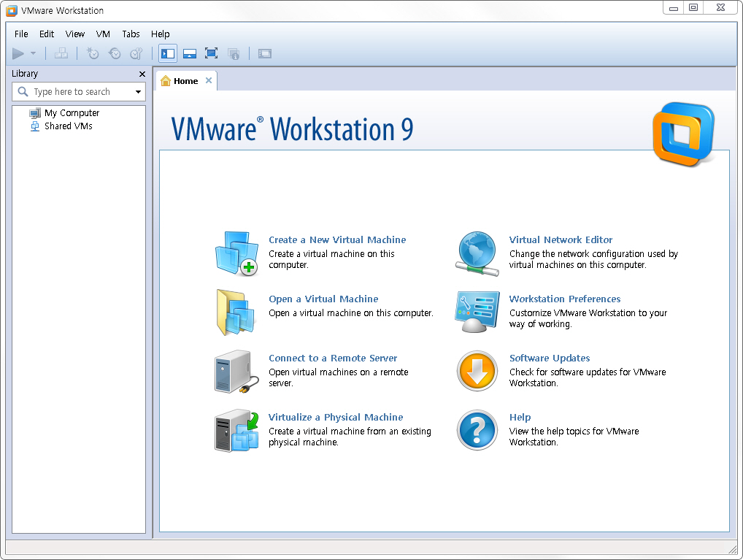The image size is (743, 560).
Task: Click the text 'Check for software updates for VMware Workstation.'
Action: [x=588, y=377]
